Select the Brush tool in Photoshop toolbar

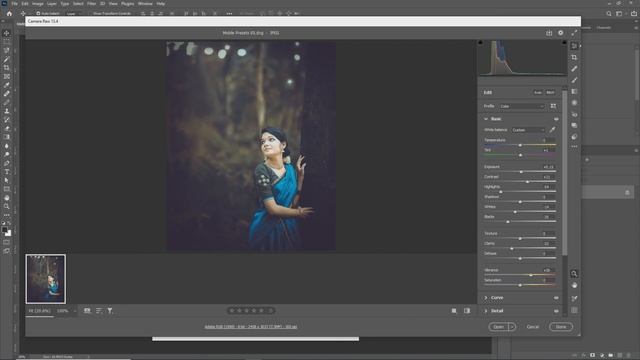coord(7,102)
